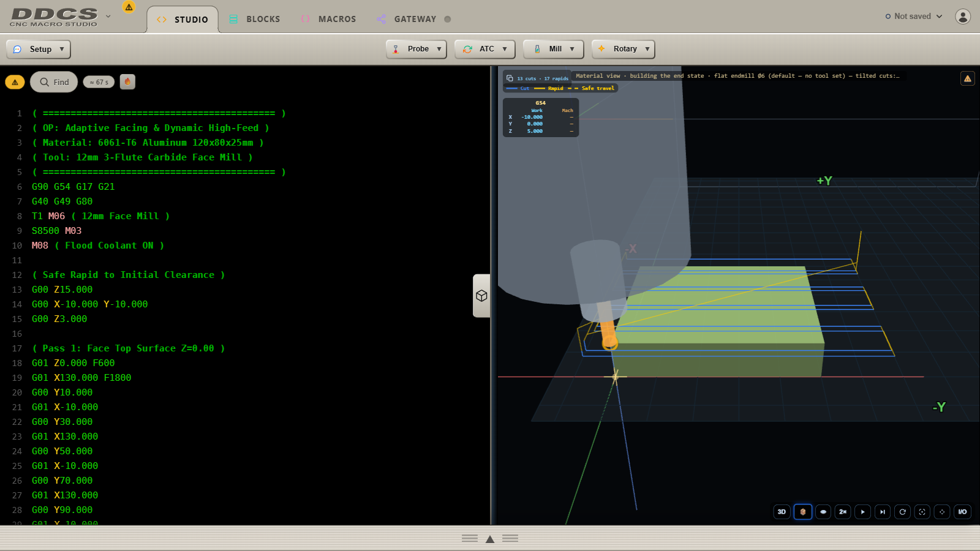Click the viewport warning icon at top right
980x551 pixels.
point(968,78)
